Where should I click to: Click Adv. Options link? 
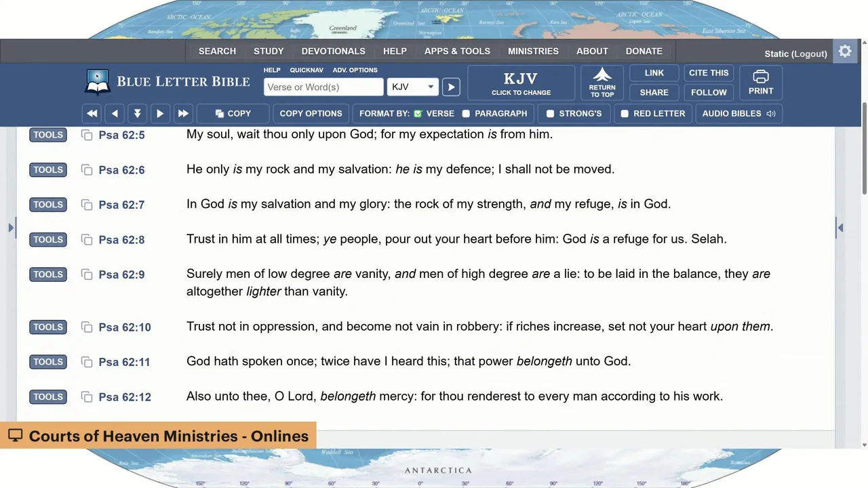click(x=355, y=70)
